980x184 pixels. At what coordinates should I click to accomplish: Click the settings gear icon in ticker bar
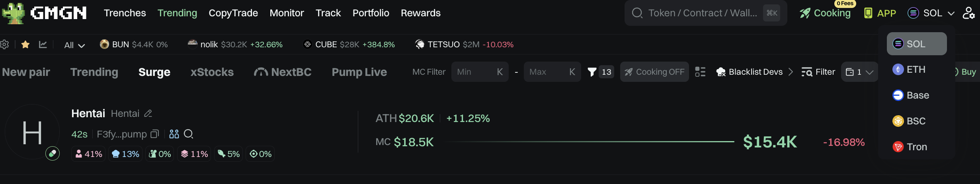[x=4, y=45]
